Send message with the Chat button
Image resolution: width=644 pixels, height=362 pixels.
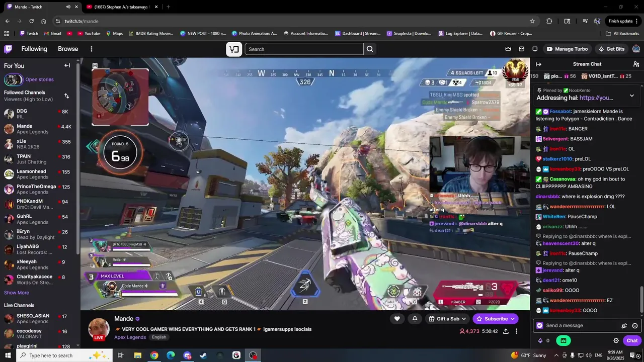pos(632,340)
